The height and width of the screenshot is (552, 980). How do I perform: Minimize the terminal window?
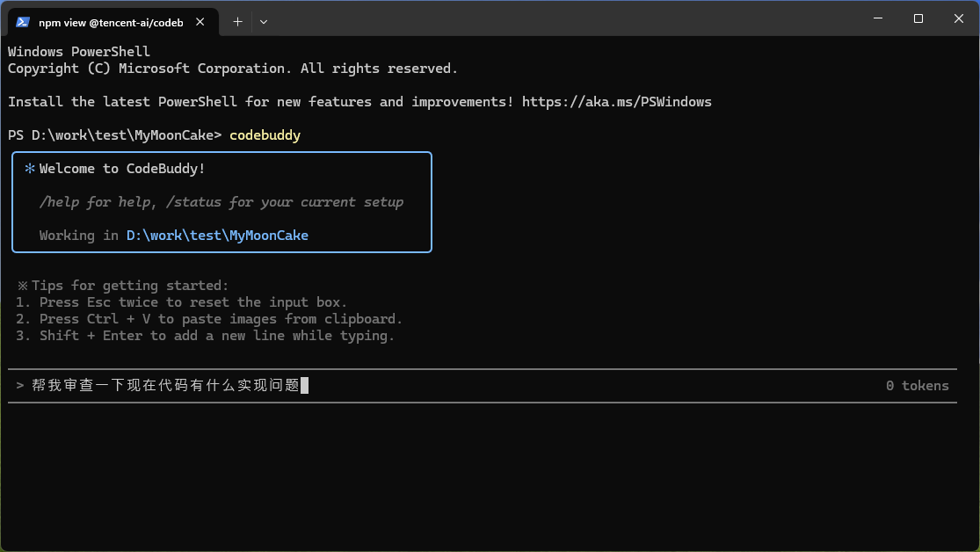pos(877,18)
